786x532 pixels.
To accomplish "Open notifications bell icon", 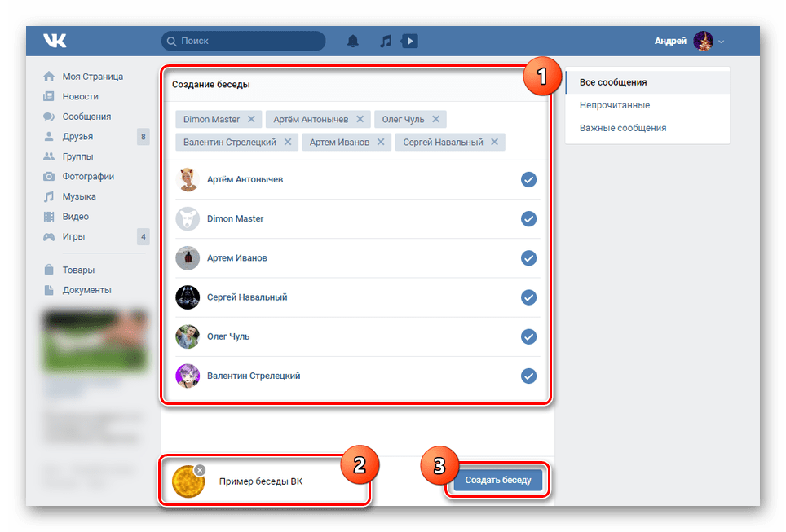I will [x=353, y=41].
